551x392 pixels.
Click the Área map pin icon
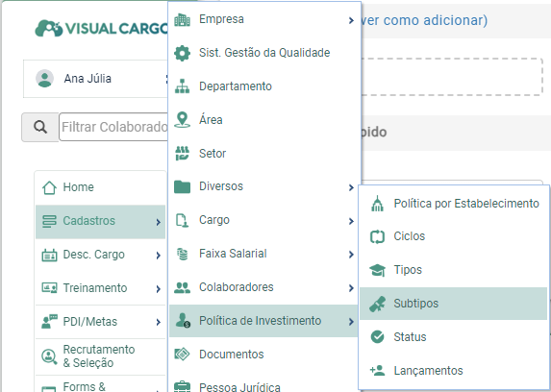[182, 120]
